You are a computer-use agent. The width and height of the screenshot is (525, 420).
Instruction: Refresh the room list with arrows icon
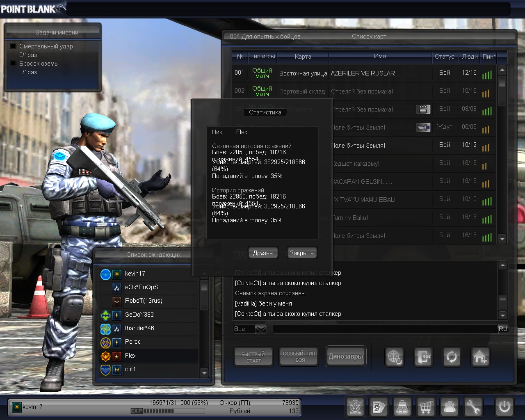pos(452,357)
